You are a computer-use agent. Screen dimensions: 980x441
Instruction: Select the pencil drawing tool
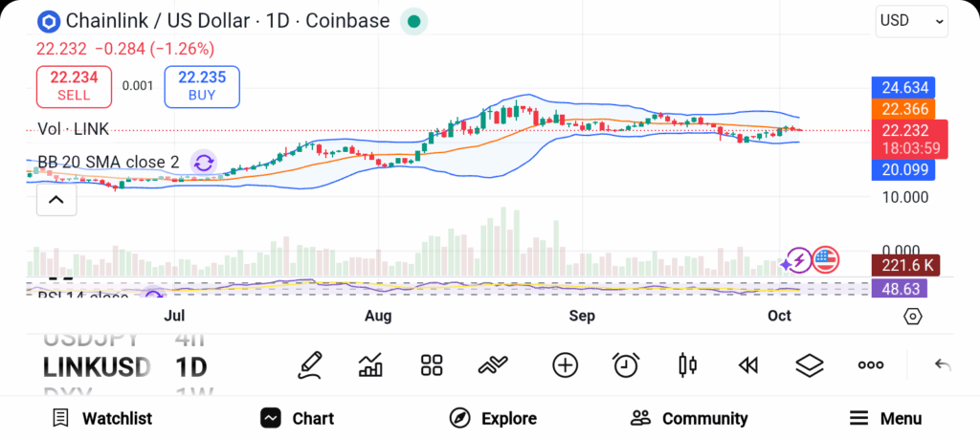coord(309,364)
